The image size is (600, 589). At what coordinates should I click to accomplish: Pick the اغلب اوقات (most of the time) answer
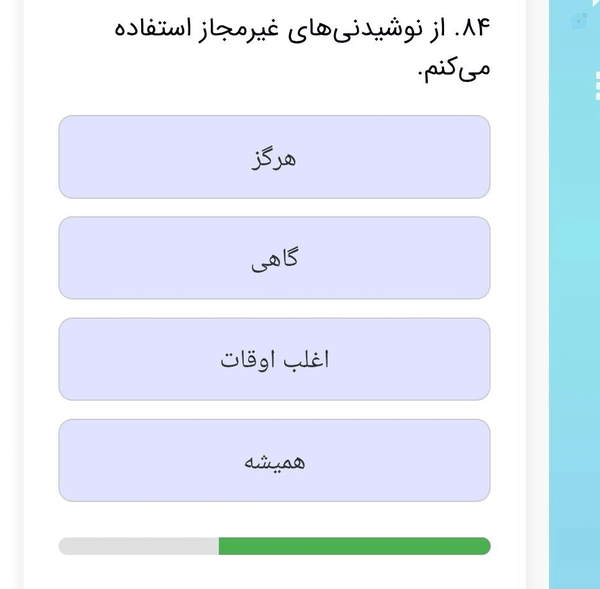[x=274, y=359]
